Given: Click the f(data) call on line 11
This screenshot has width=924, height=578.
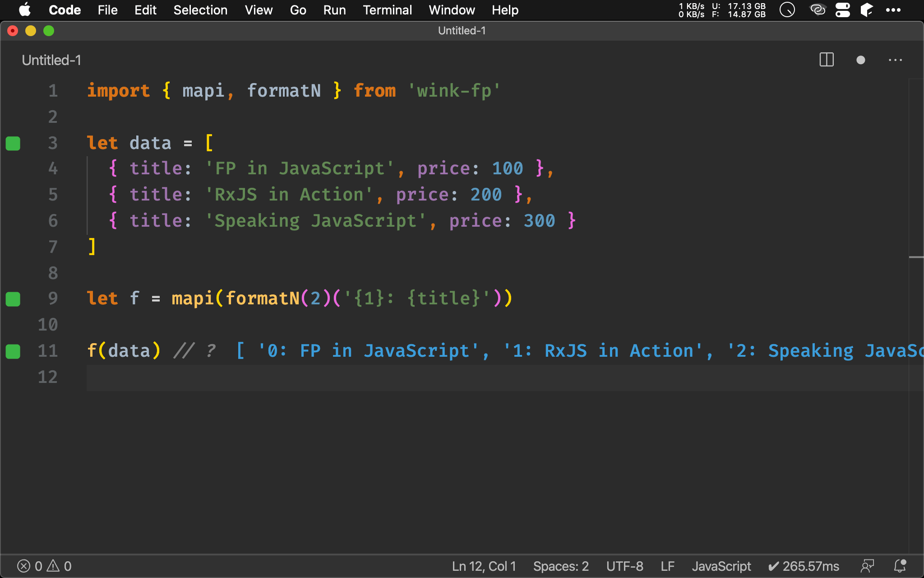Looking at the screenshot, I should click(124, 351).
